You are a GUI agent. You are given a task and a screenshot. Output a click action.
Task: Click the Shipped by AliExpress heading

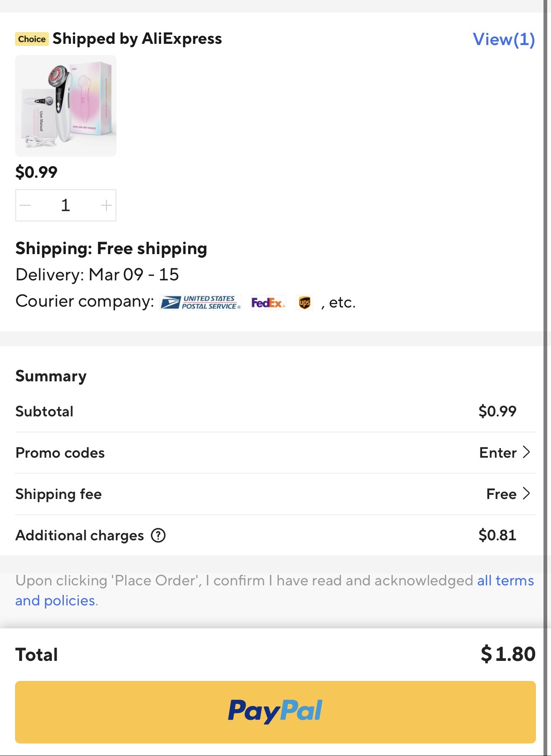(137, 39)
